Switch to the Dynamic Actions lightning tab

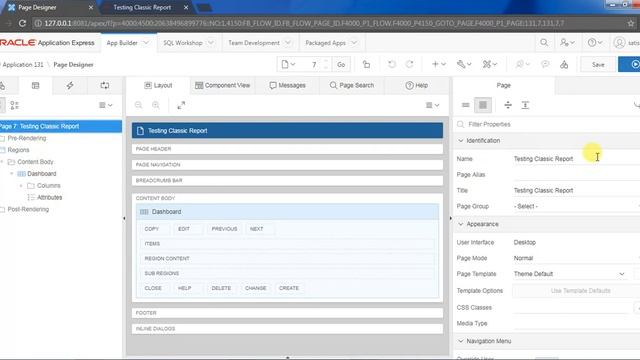click(x=70, y=85)
